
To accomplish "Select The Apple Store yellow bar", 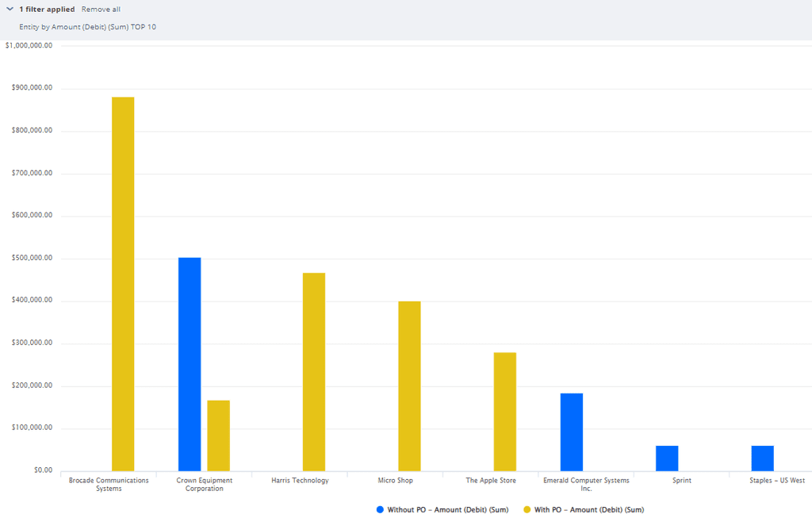I will coord(505,412).
